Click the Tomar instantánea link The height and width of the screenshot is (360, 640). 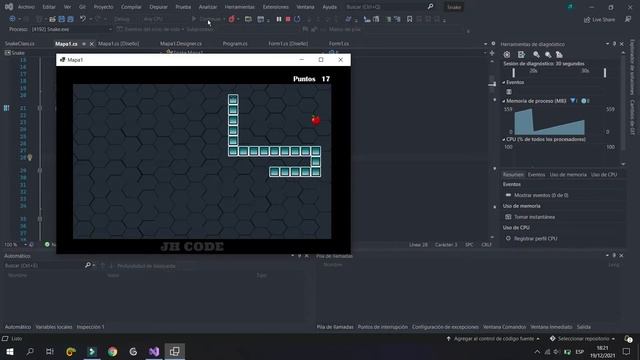point(534,217)
